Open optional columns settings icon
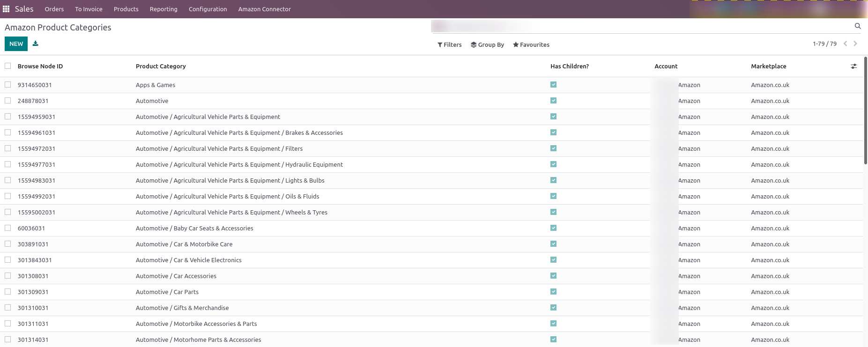The width and height of the screenshot is (868, 347). point(854,66)
